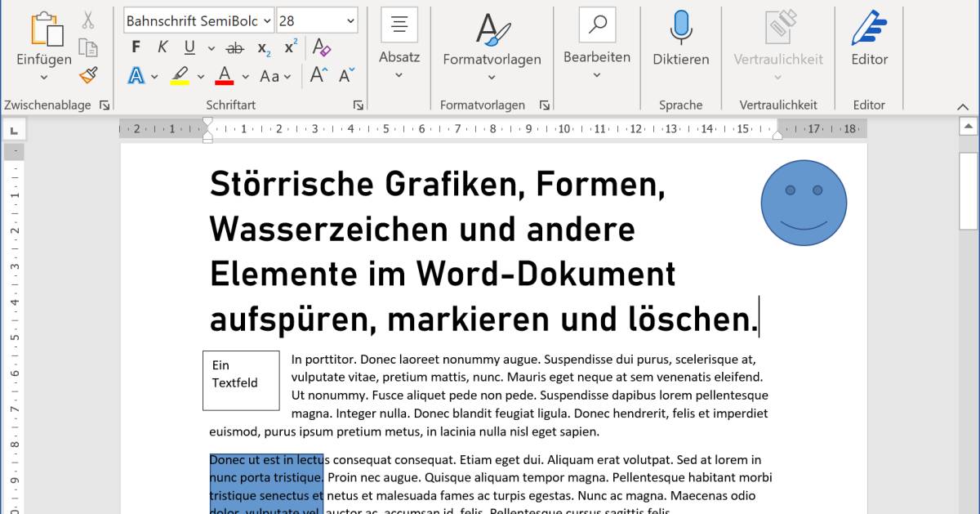This screenshot has height=514, width=980.
Task: Expand Formatvorlagen button dropdown arrow
Action: tap(492, 78)
